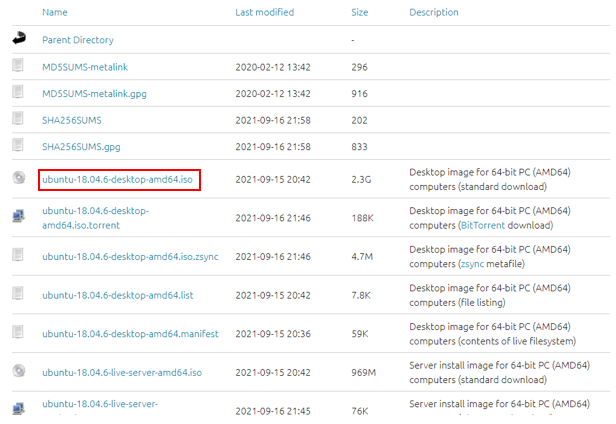Open the partially visible ubuntu-18.04.6-live-server- link
The image size is (616, 424).
click(100, 404)
